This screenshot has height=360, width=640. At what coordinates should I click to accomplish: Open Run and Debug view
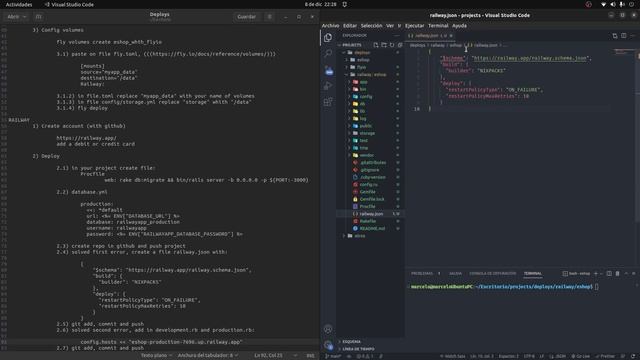pos(328,86)
